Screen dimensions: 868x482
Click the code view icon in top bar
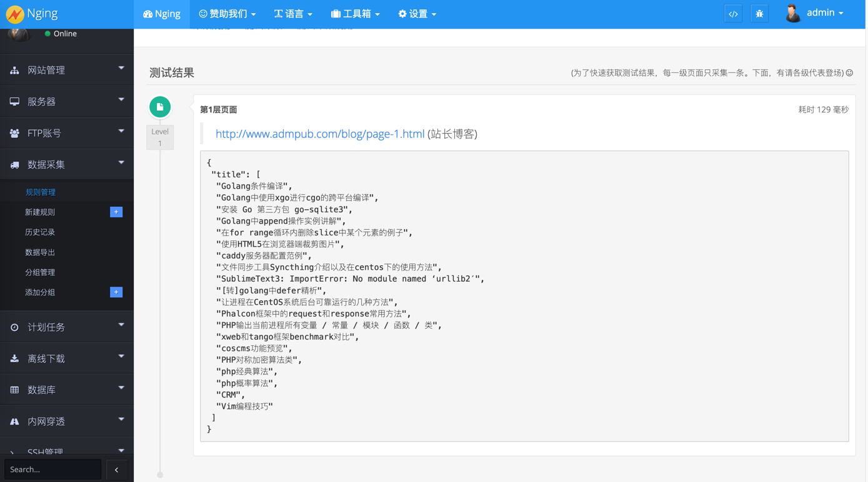[x=733, y=14]
